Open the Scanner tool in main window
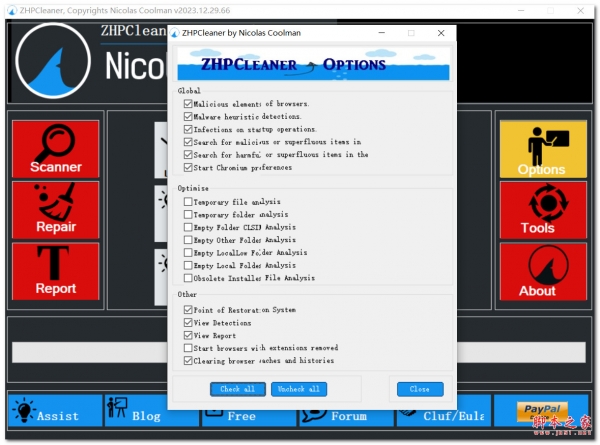 click(55, 149)
